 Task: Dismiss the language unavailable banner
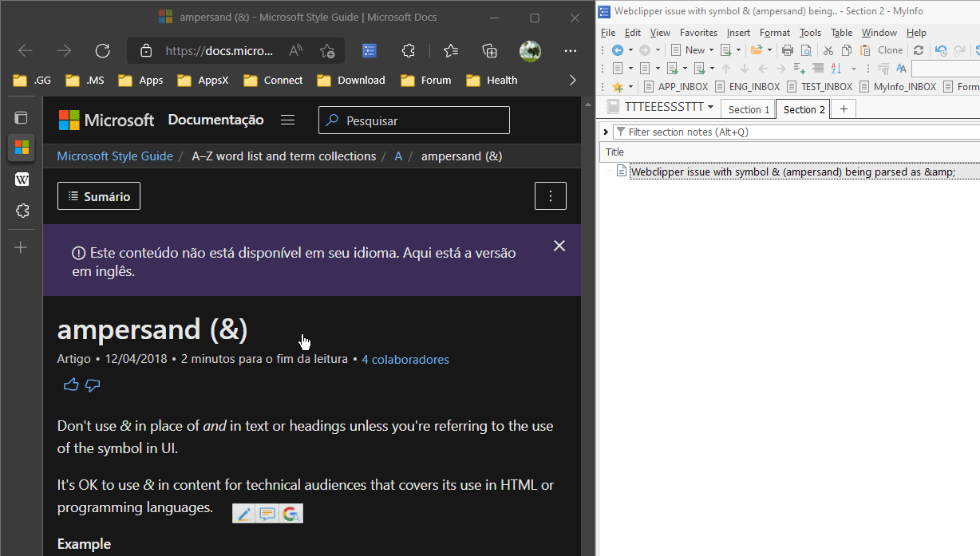click(x=559, y=246)
